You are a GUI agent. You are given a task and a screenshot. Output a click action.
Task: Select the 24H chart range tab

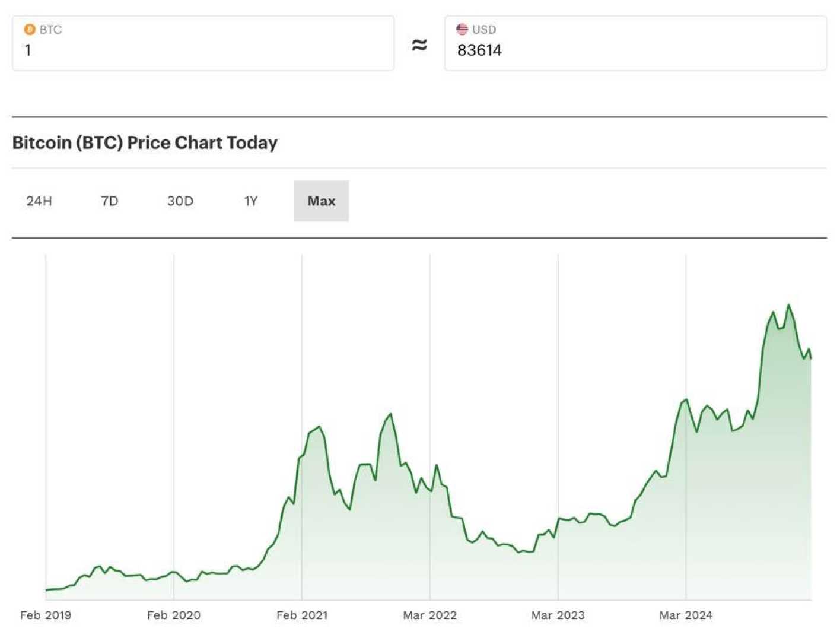[x=39, y=201]
